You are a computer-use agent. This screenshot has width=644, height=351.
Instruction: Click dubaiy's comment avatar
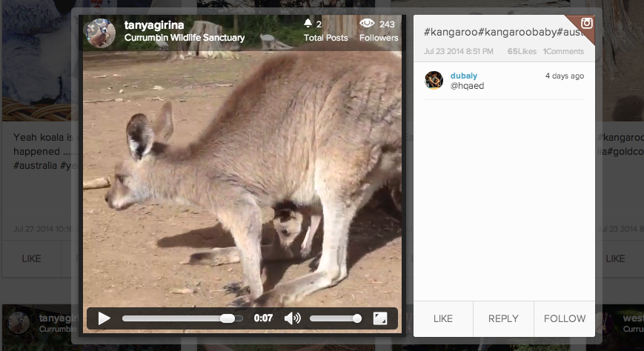coord(434,80)
